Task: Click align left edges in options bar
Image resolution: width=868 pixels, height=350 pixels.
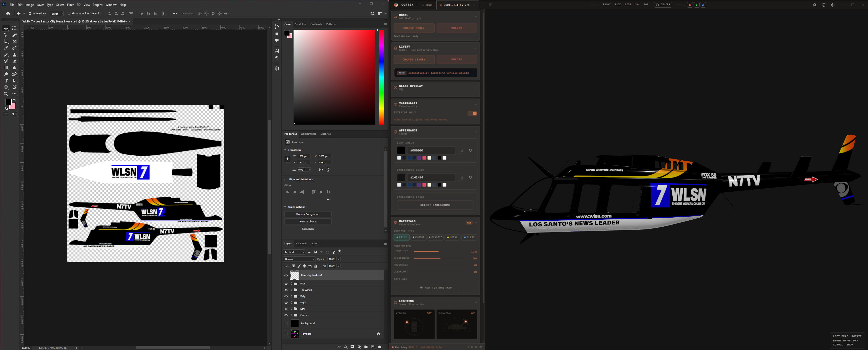Action: 110,14
